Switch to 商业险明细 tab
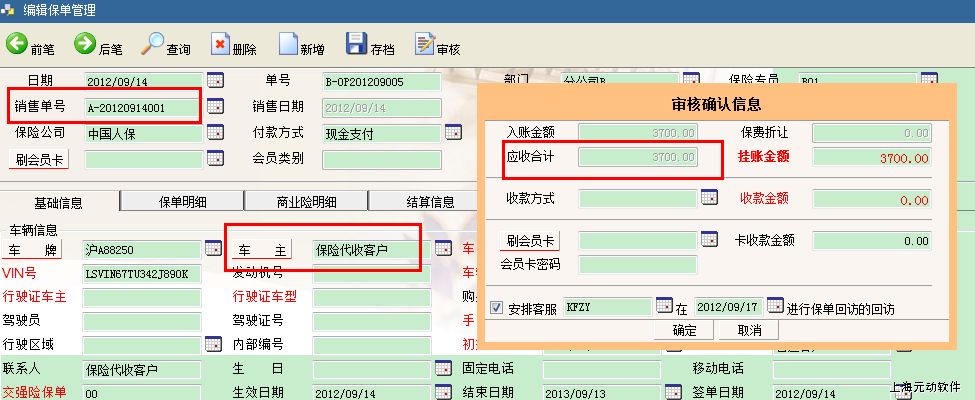 coord(306,202)
